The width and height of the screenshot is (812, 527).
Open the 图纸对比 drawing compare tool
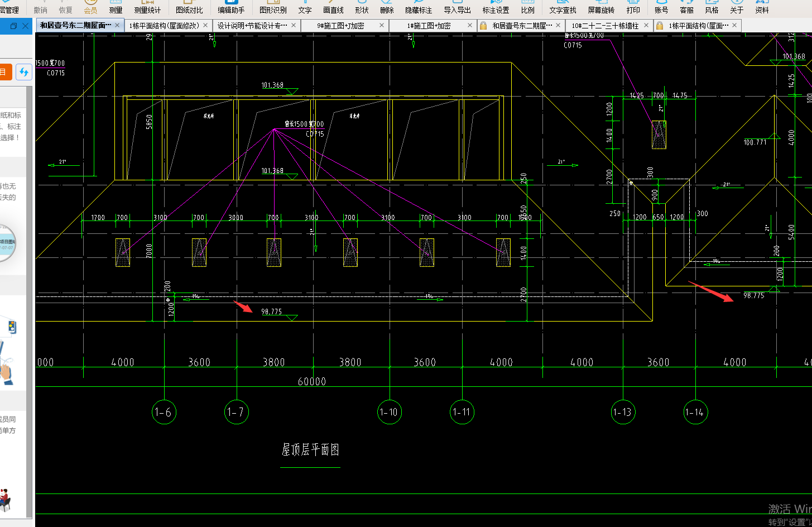click(x=189, y=7)
